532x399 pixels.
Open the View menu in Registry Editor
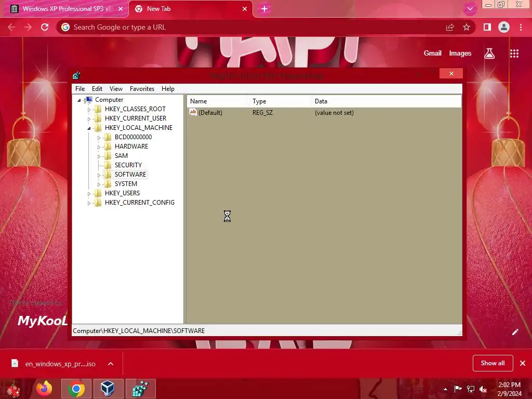tap(116, 88)
